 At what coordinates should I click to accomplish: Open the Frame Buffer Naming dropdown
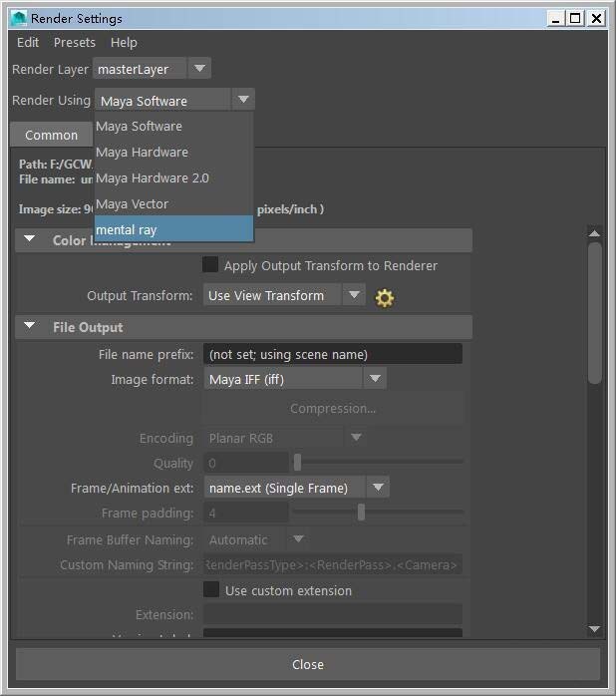coord(255,539)
